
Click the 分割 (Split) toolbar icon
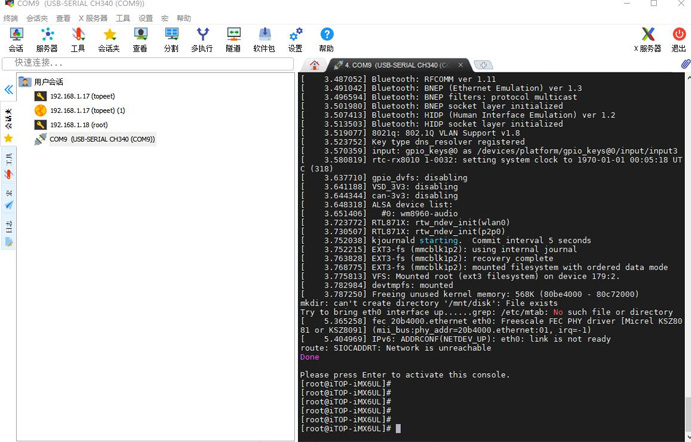pos(171,39)
